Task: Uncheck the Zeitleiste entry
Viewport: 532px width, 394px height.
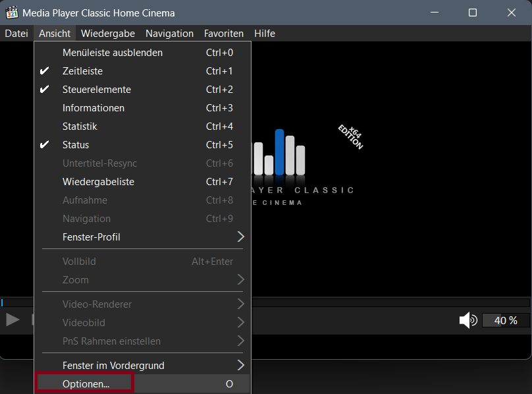Action: click(x=142, y=71)
